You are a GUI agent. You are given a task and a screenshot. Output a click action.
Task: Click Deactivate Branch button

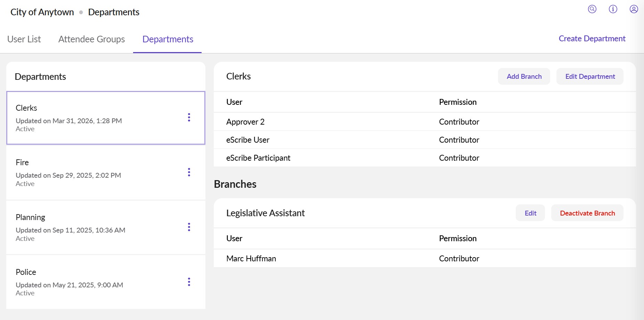(587, 213)
